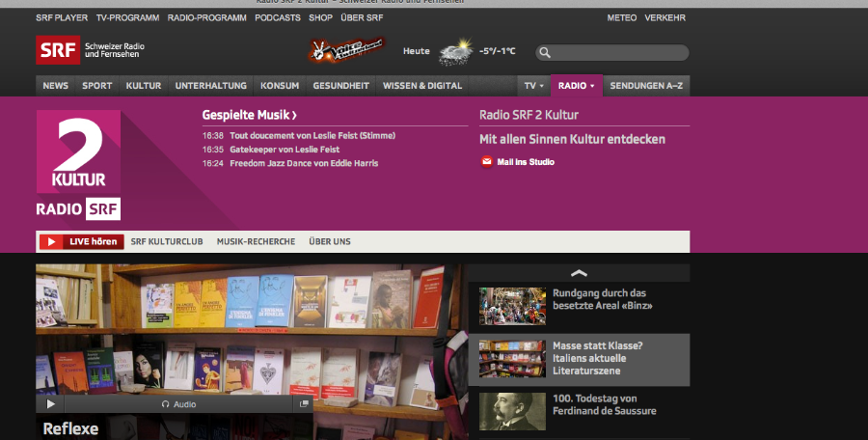This screenshot has width=868, height=440.
Task: Click headline Rundgang durch das besetzte Areal «Binz»
Action: 602,299
